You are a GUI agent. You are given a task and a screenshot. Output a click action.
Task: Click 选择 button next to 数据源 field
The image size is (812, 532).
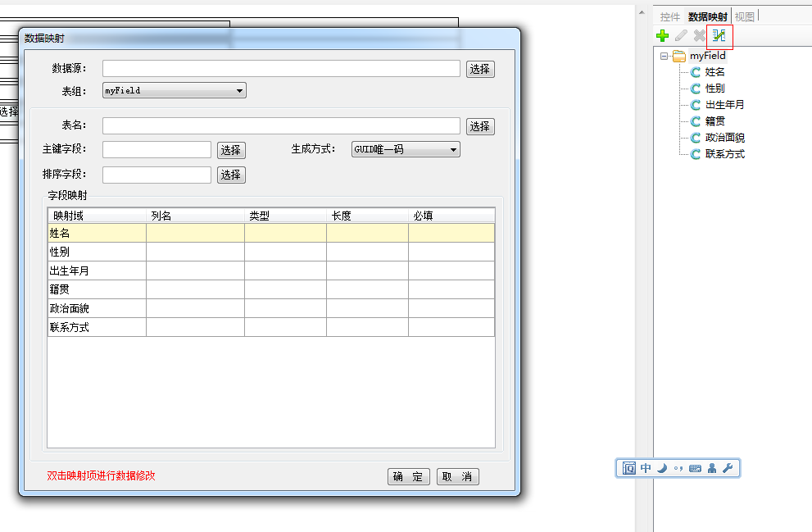480,69
